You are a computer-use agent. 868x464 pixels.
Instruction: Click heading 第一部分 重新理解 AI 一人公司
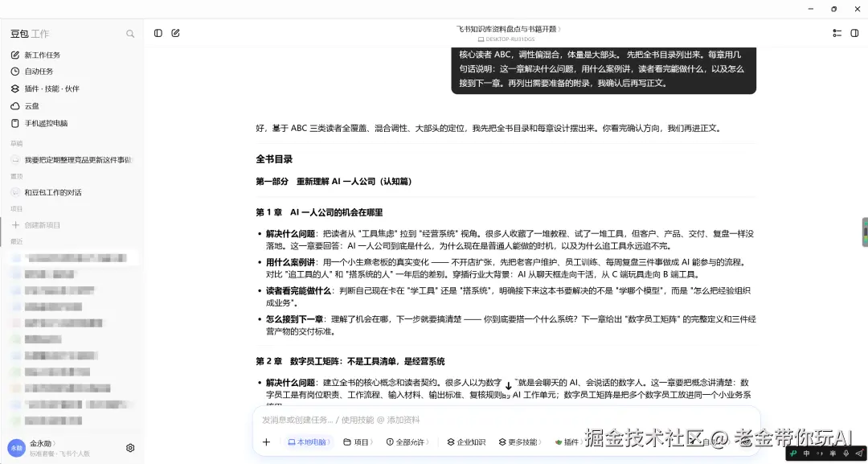coord(334,182)
